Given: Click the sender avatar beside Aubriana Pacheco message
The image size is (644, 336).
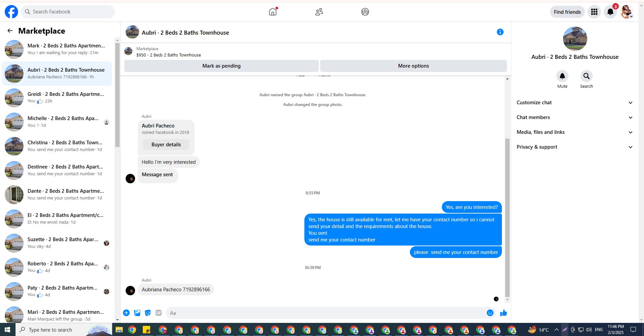Looking at the screenshot, I should tap(130, 291).
